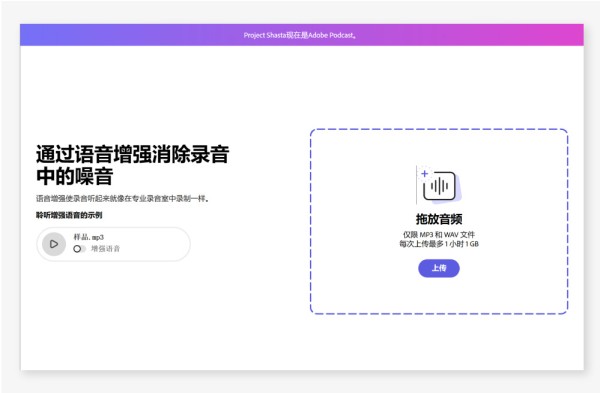This screenshot has width=600, height=393.
Task: Click the 拖放音频 heading
Action: pos(439,219)
